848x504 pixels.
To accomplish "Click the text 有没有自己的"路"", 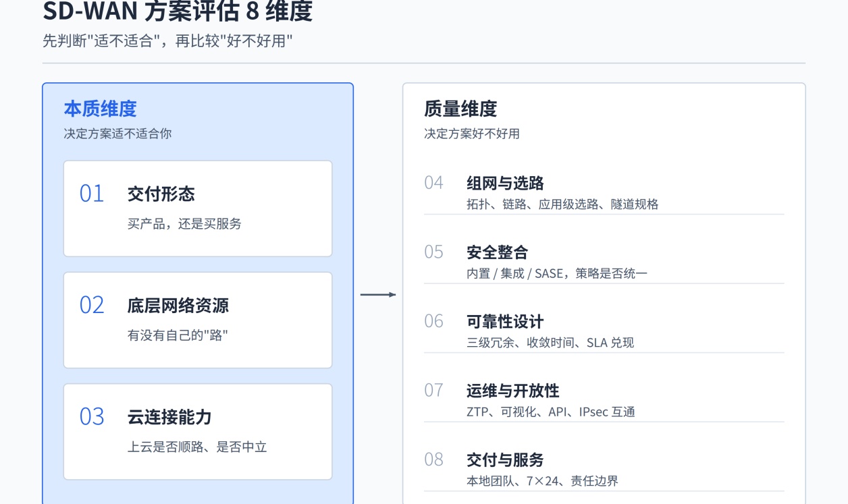I will tap(178, 335).
